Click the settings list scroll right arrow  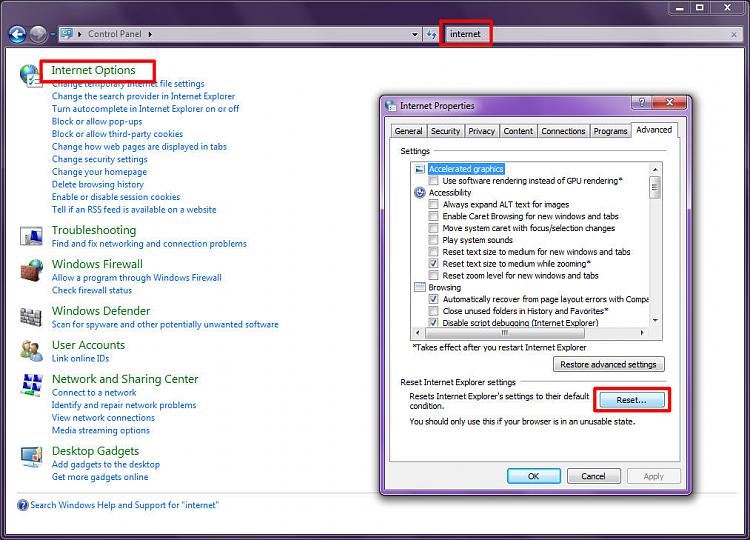(x=642, y=332)
